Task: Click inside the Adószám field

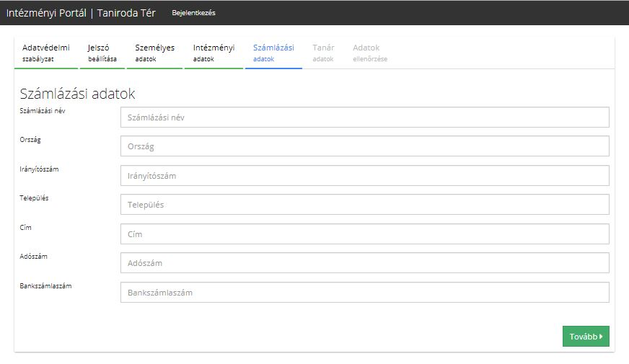Action: coord(364,263)
